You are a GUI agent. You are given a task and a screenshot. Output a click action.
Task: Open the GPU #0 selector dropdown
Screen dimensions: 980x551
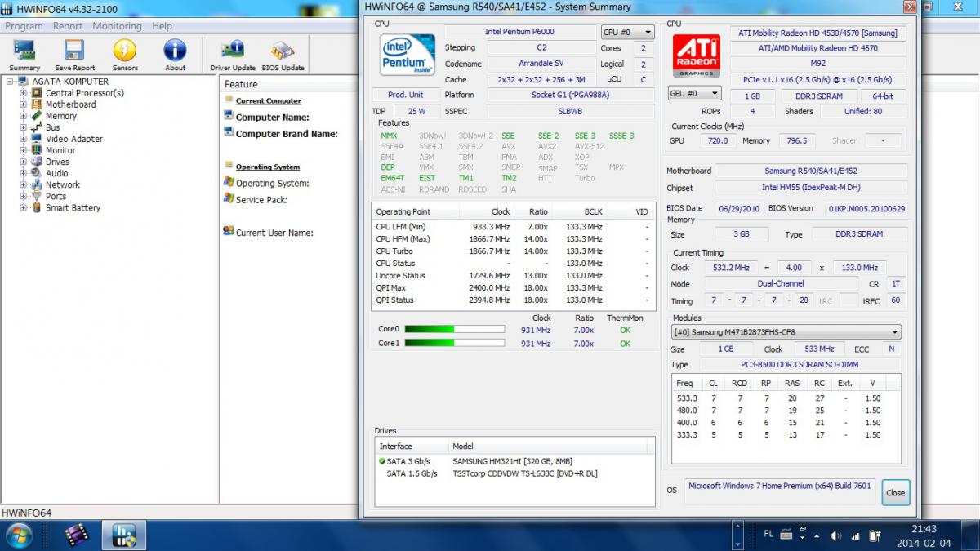click(695, 93)
